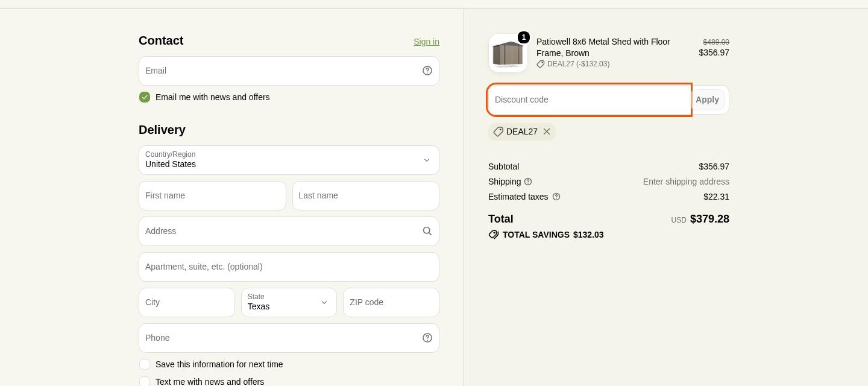The width and height of the screenshot is (868, 386).
Task: Focus the Apartment, suite field
Action: tap(289, 267)
